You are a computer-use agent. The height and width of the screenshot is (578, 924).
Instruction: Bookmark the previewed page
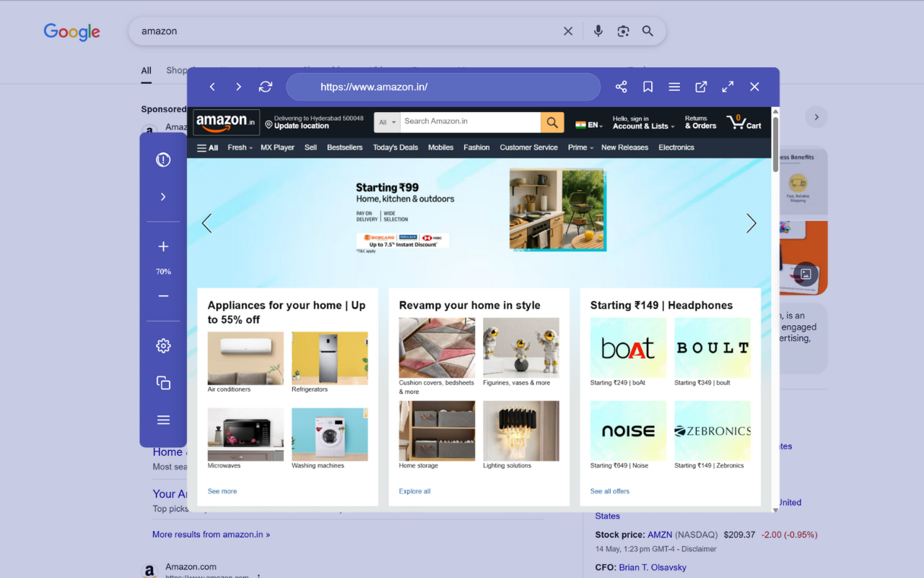[648, 87]
